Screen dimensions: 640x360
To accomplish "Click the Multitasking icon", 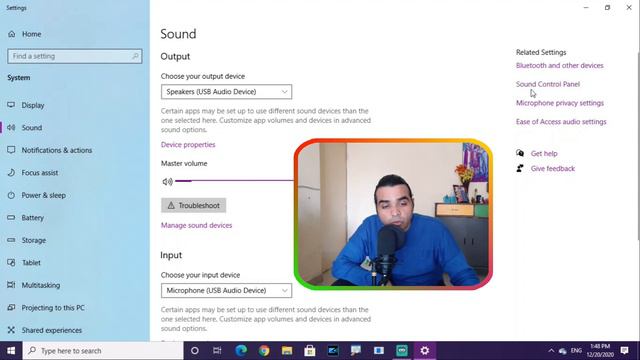I will point(11,285).
